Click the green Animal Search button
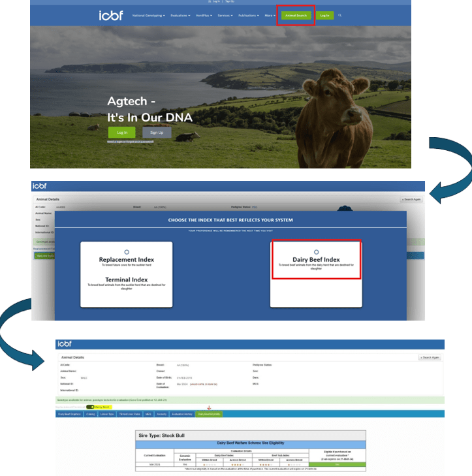 (x=296, y=15)
